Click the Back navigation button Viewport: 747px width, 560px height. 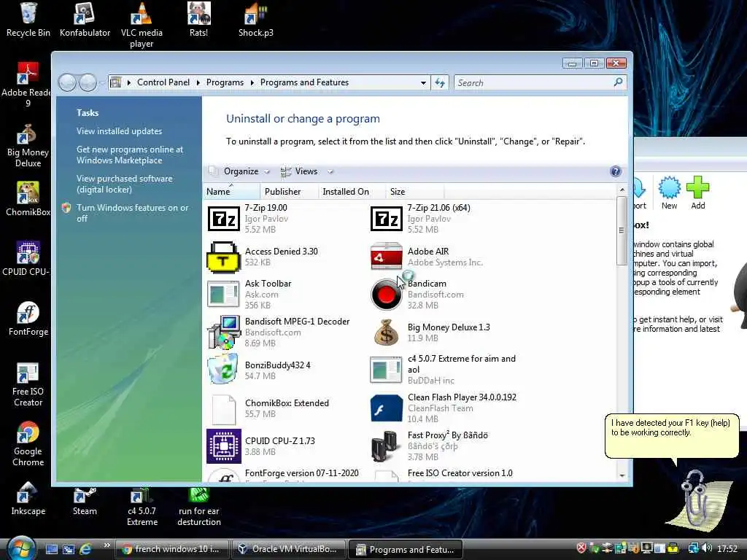[x=68, y=82]
